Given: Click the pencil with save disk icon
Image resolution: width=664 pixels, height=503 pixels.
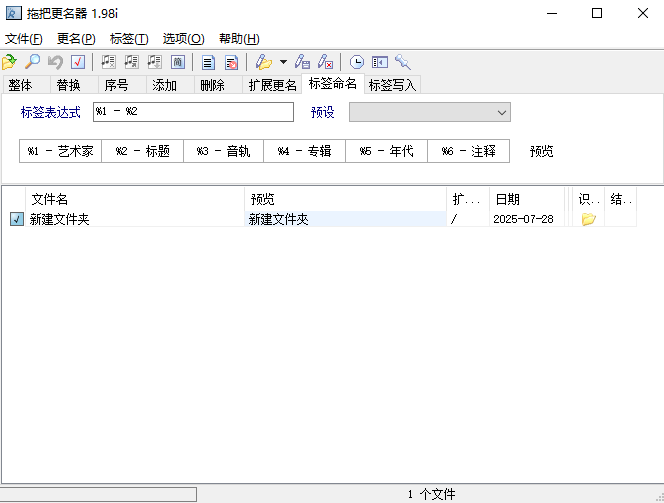Looking at the screenshot, I should [x=302, y=62].
